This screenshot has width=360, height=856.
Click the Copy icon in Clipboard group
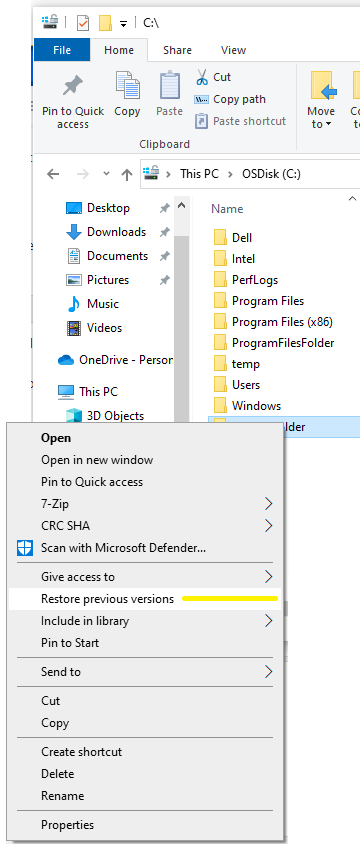click(x=127, y=86)
